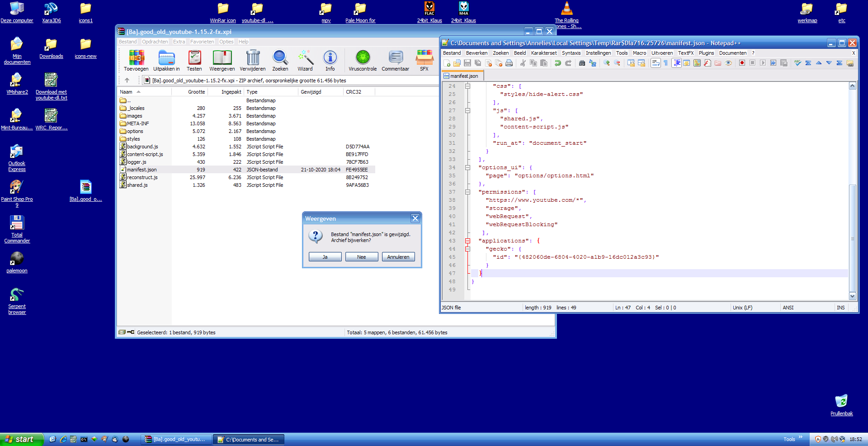This screenshot has height=446, width=868.
Task: Click Ja to update archive
Action: click(x=325, y=257)
